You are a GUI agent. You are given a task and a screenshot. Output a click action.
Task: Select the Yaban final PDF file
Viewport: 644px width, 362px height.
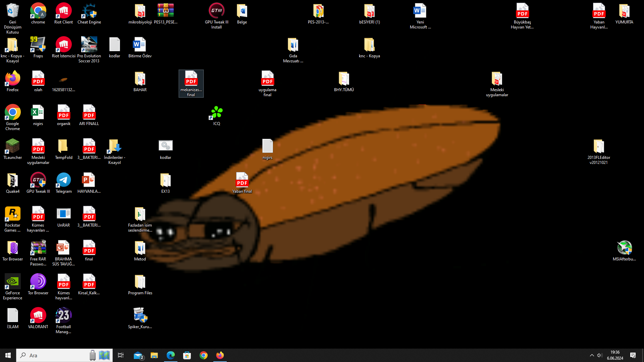click(242, 183)
